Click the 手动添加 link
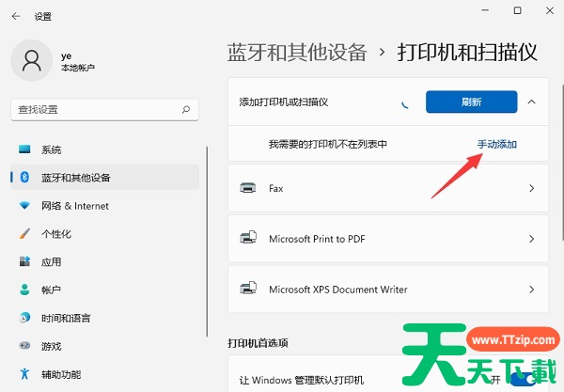564x392 pixels. [497, 144]
